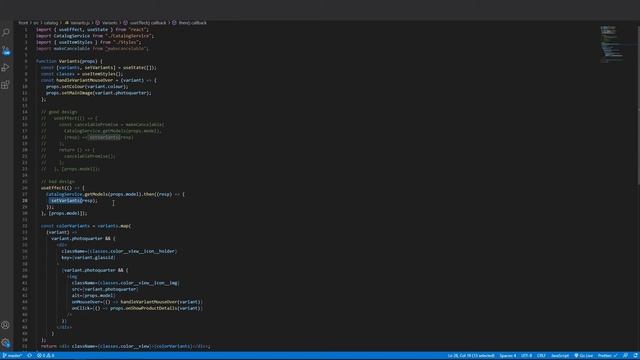Click 'src={variant.photoquarter}' on line 42
Viewport: 640px width, 360px height.
click(105, 289)
